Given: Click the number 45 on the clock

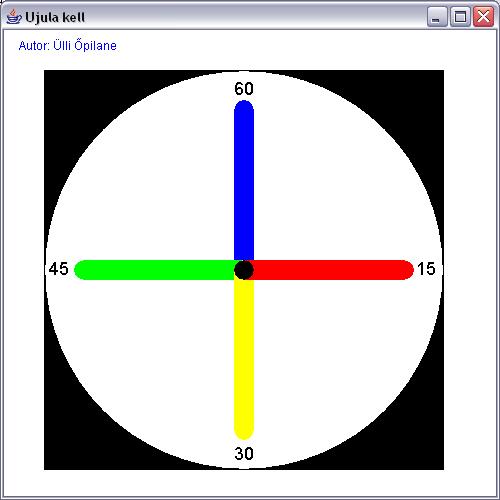Looking at the screenshot, I should pyautogui.click(x=58, y=269).
